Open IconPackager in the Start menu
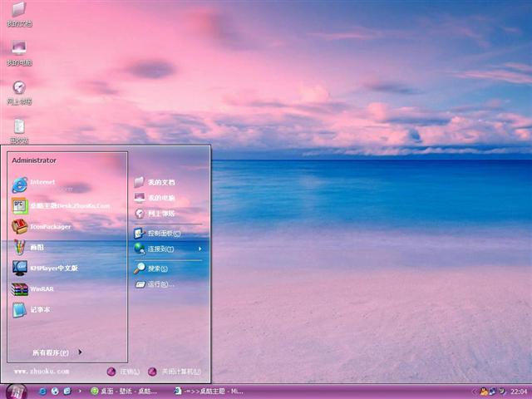532x399 pixels. [67, 226]
